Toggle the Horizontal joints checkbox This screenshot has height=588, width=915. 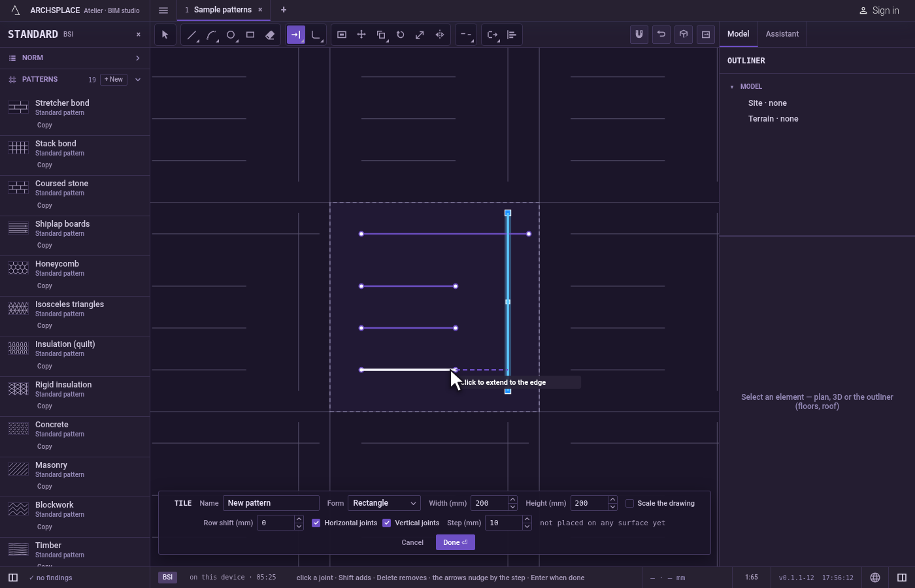[316, 523]
